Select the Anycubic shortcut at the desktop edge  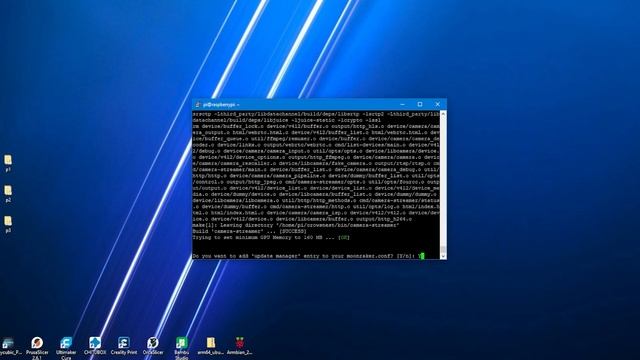(9, 346)
